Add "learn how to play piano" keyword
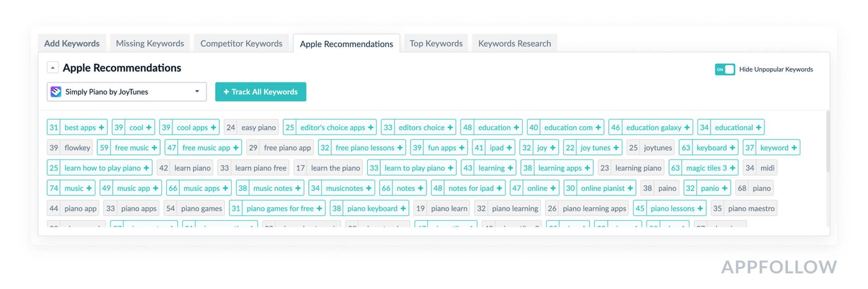The height and width of the screenshot is (289, 868). (146, 168)
